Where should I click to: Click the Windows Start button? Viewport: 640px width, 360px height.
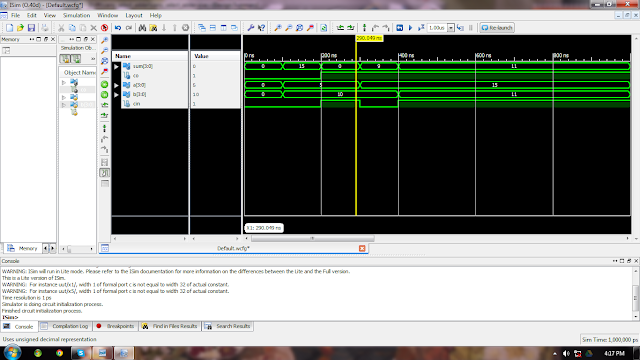pos(12,352)
